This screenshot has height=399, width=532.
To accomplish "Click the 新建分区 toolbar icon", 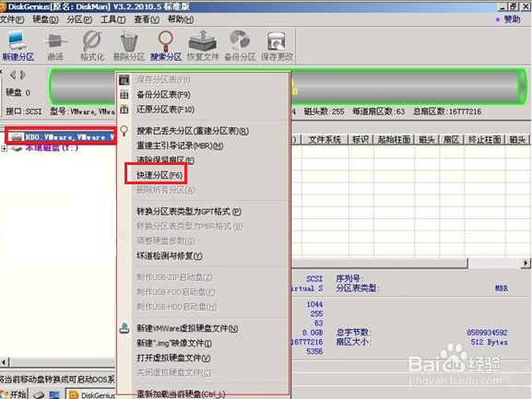I will click(x=18, y=45).
